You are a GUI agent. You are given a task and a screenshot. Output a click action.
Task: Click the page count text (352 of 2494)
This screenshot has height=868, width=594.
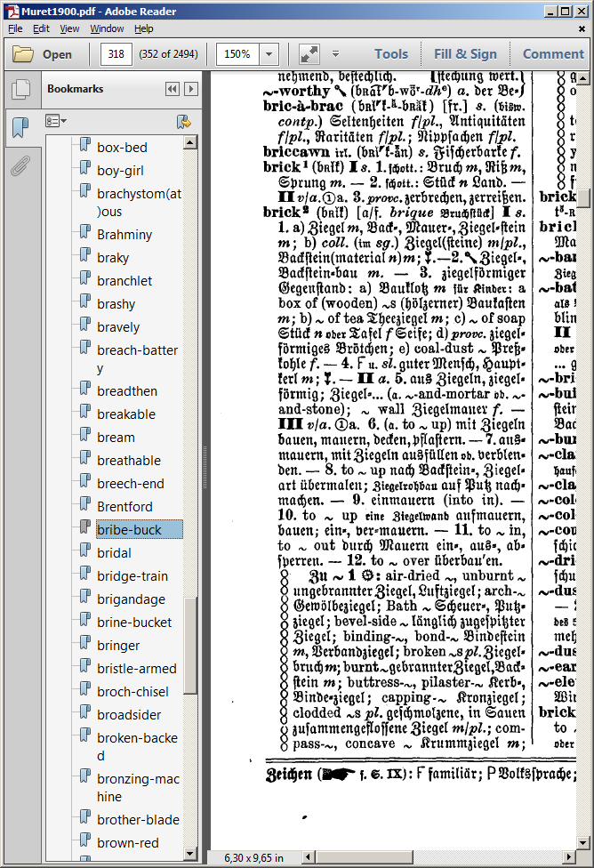[x=168, y=54]
